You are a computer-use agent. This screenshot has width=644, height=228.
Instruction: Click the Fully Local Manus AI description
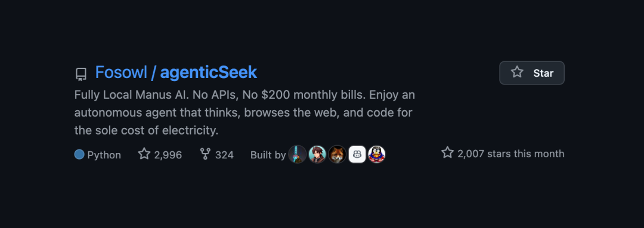coord(244,113)
